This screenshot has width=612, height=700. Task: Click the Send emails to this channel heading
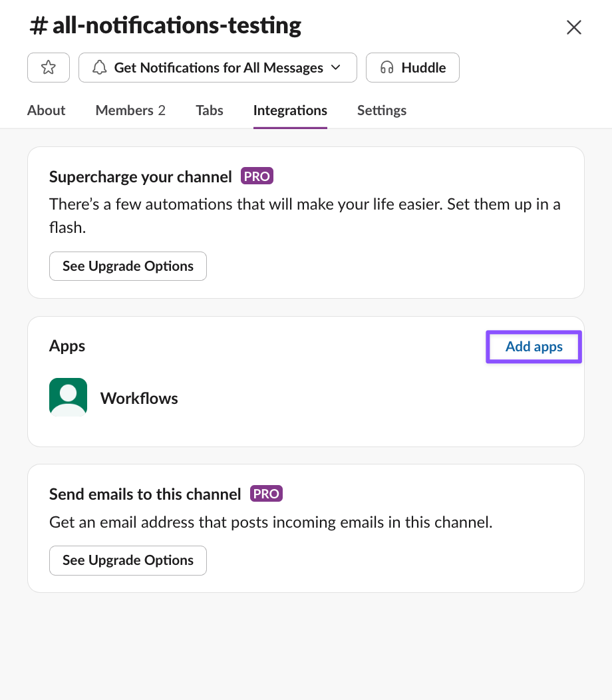tap(145, 494)
